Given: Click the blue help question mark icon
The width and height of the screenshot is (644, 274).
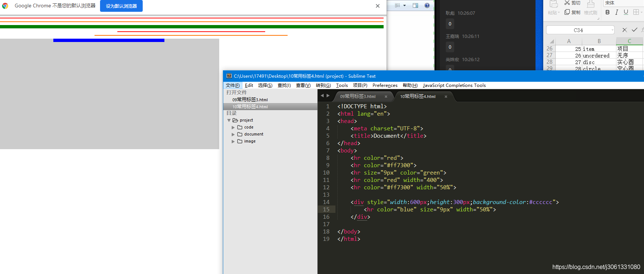Looking at the screenshot, I should point(427,6).
